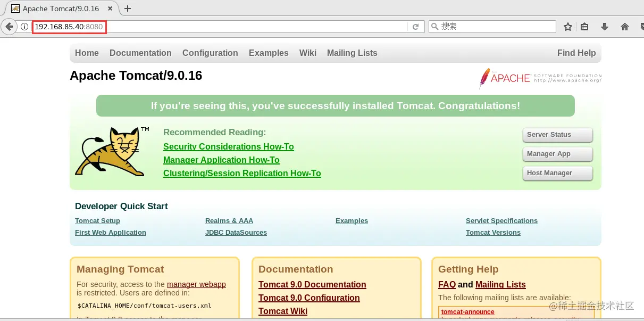Click the Recommended Reading heading

click(x=214, y=132)
